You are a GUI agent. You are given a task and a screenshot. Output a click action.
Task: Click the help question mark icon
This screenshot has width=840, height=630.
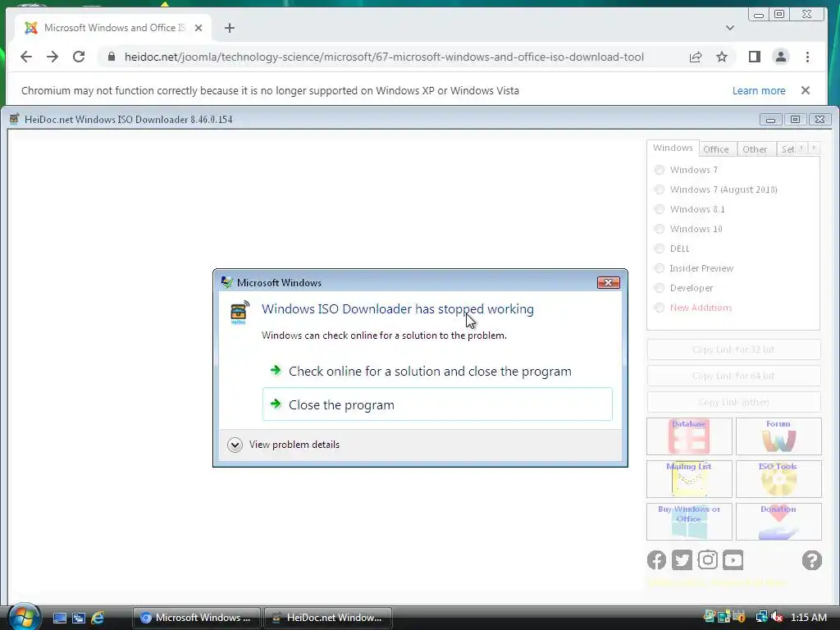811,560
